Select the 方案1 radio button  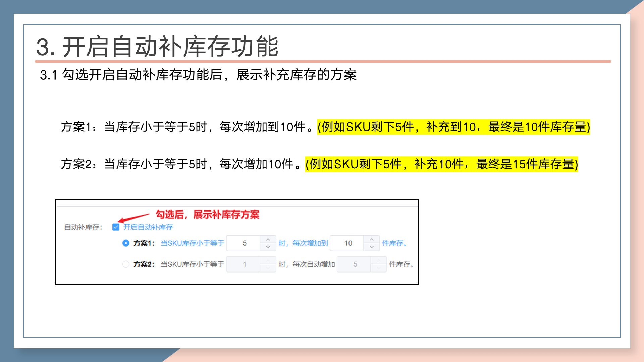pyautogui.click(x=126, y=243)
